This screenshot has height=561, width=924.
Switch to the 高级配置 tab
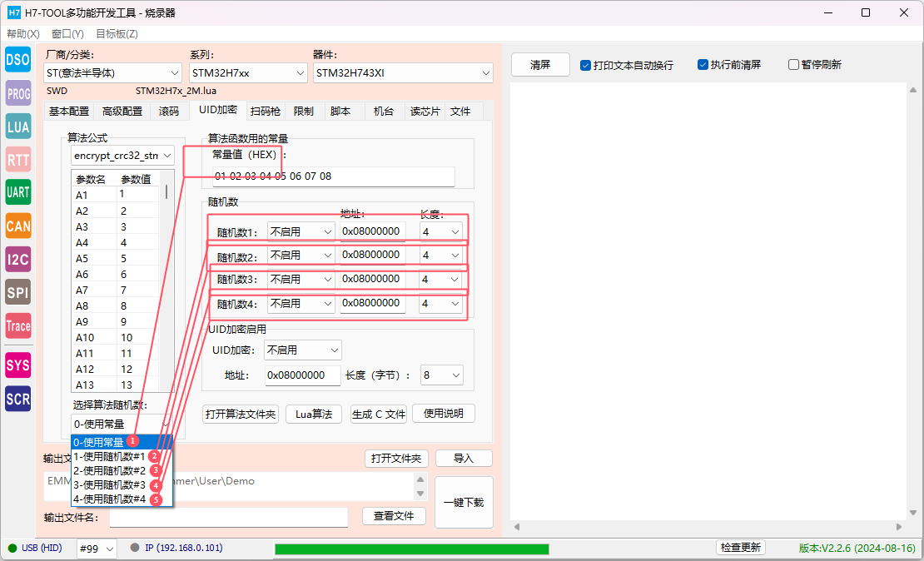(x=122, y=112)
